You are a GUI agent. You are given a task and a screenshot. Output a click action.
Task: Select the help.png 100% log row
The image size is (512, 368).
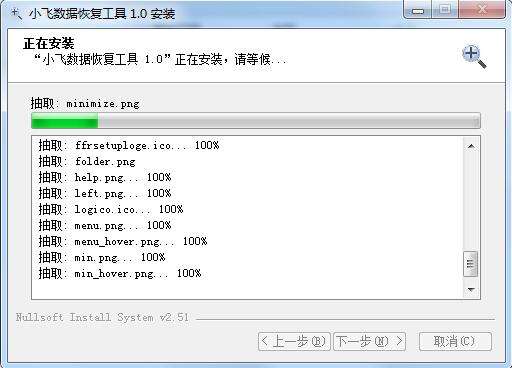pyautogui.click(x=105, y=177)
